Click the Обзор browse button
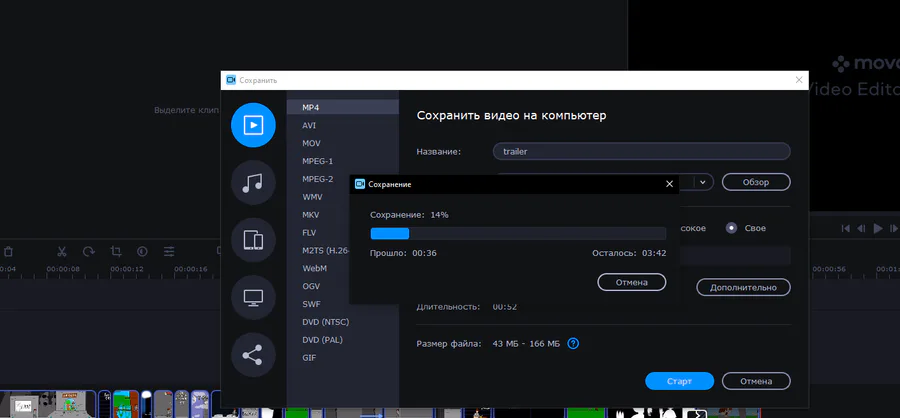The width and height of the screenshot is (900, 418). tap(756, 182)
